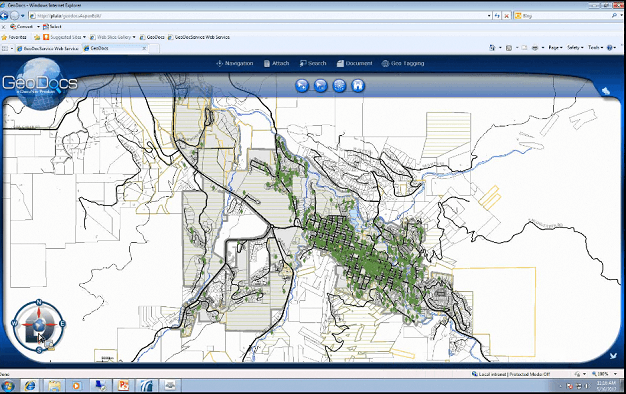Open the Geo Tagging menu
This screenshot has height=394, width=626.
(x=403, y=63)
